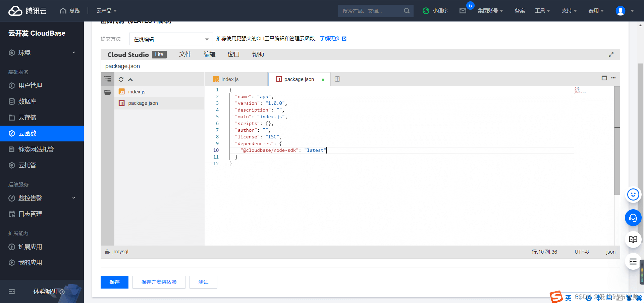Click the json language status indicator
644x303 pixels.
click(611, 252)
